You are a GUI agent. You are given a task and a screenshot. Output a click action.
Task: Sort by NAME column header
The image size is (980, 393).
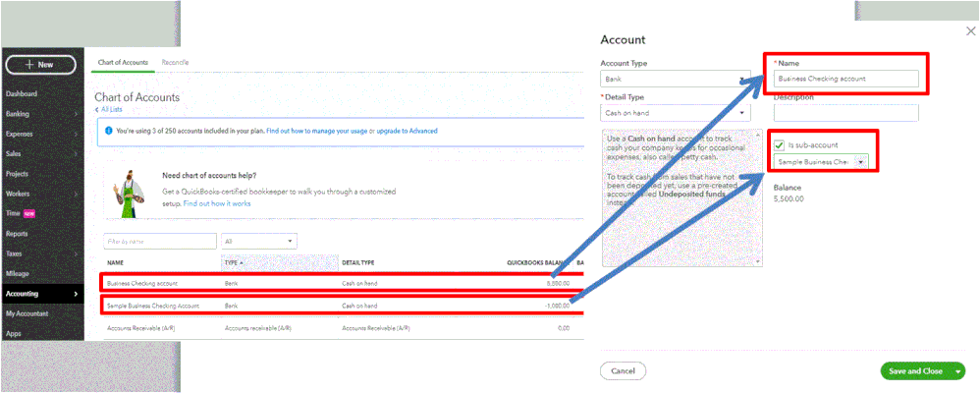point(115,263)
